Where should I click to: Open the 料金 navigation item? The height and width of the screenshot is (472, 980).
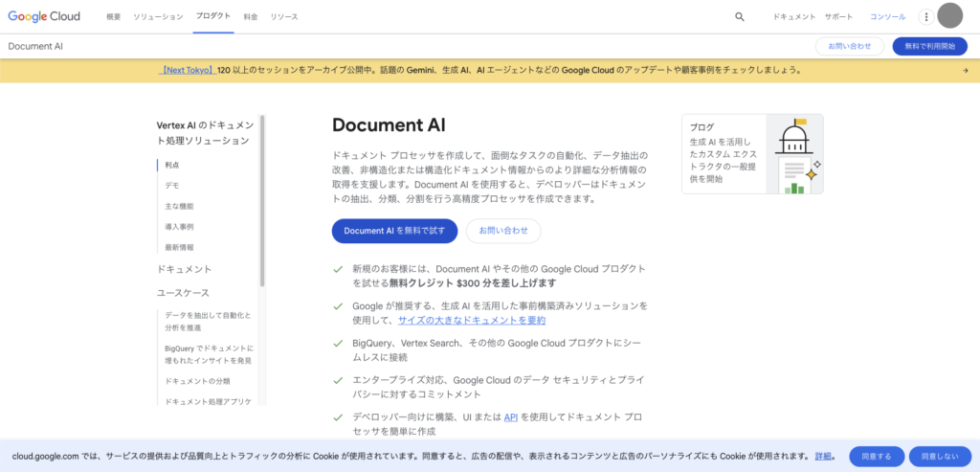point(250,17)
